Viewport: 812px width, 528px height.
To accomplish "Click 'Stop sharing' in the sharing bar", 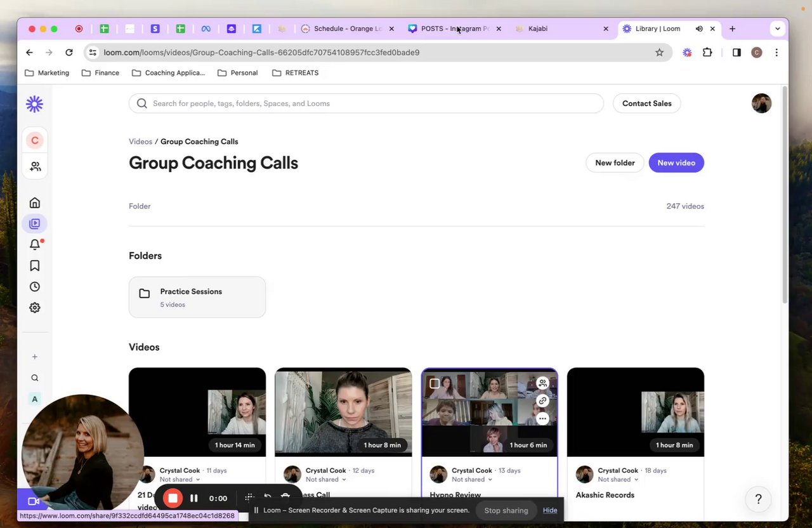I will [x=506, y=510].
